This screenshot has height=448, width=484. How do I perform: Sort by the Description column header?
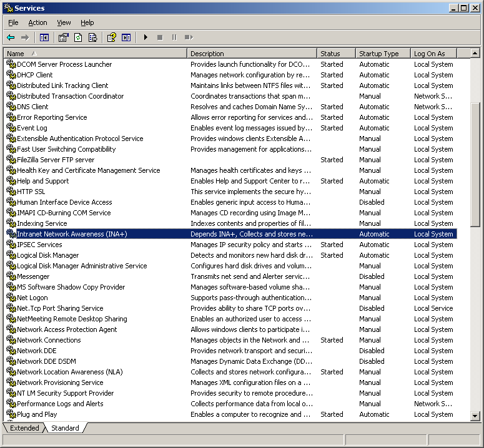coord(252,53)
